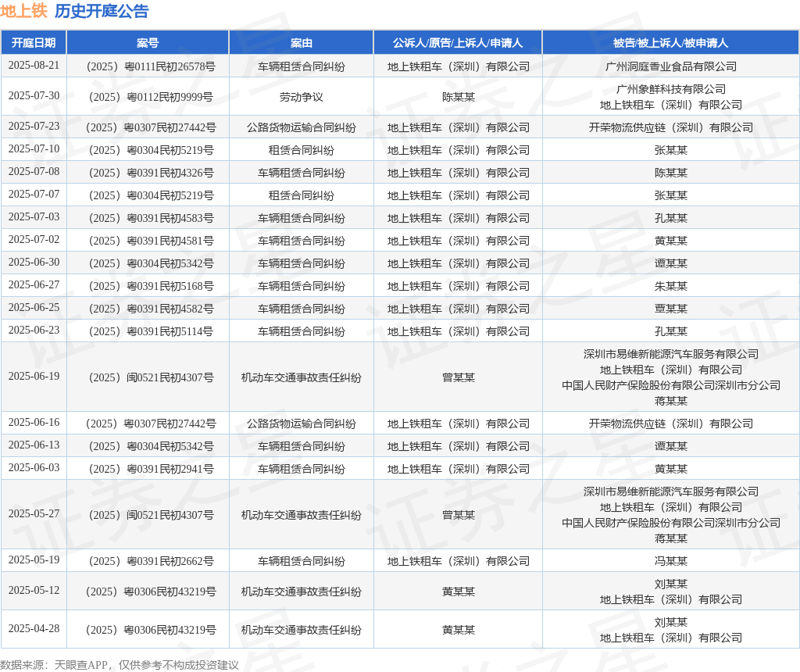Click the 公诉人/原告/上诉人/申请人 header
The height and width of the screenshot is (672, 800).
[x=458, y=43]
